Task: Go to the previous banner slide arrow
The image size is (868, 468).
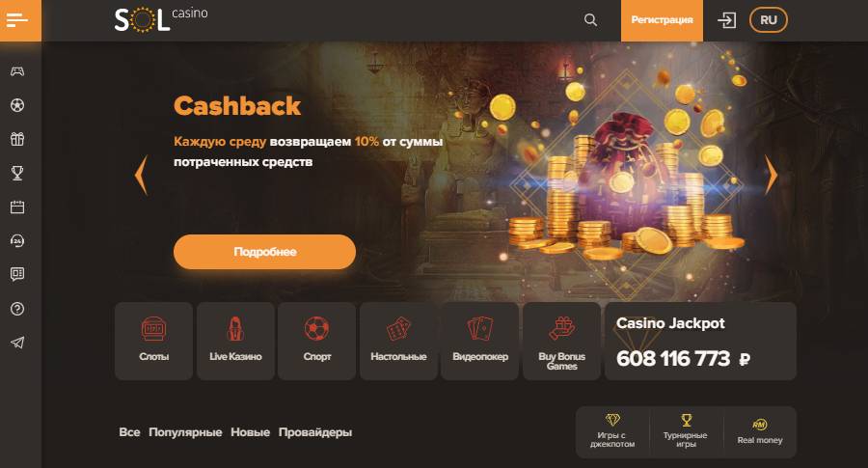Action: (x=141, y=175)
